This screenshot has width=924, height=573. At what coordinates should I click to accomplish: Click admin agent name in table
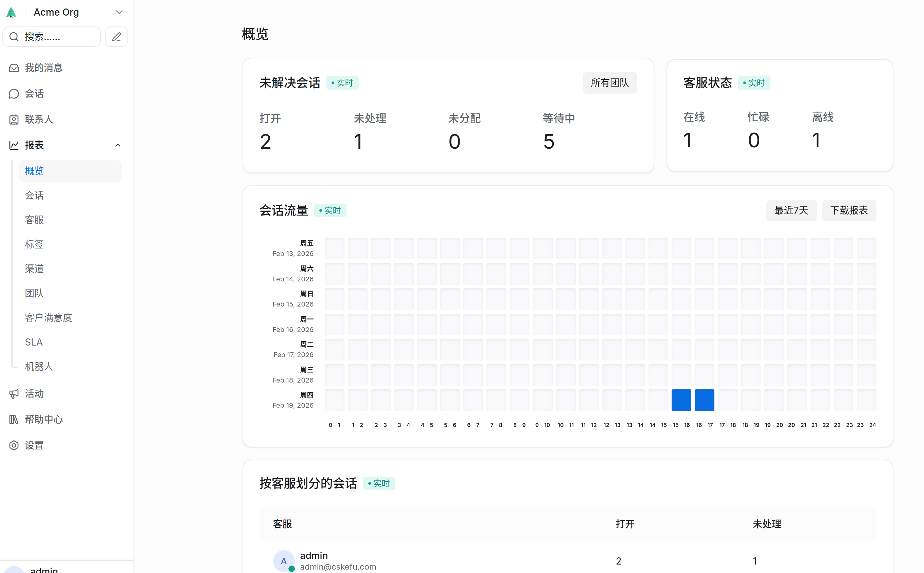pyautogui.click(x=314, y=555)
